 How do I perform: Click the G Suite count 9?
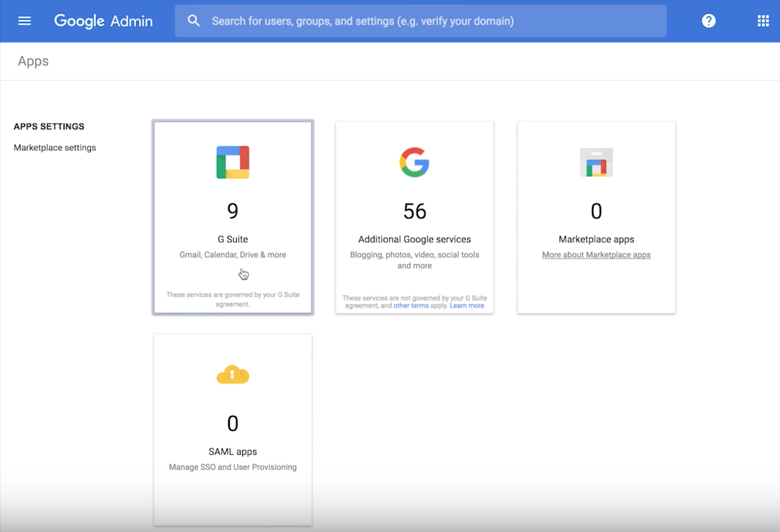233,211
